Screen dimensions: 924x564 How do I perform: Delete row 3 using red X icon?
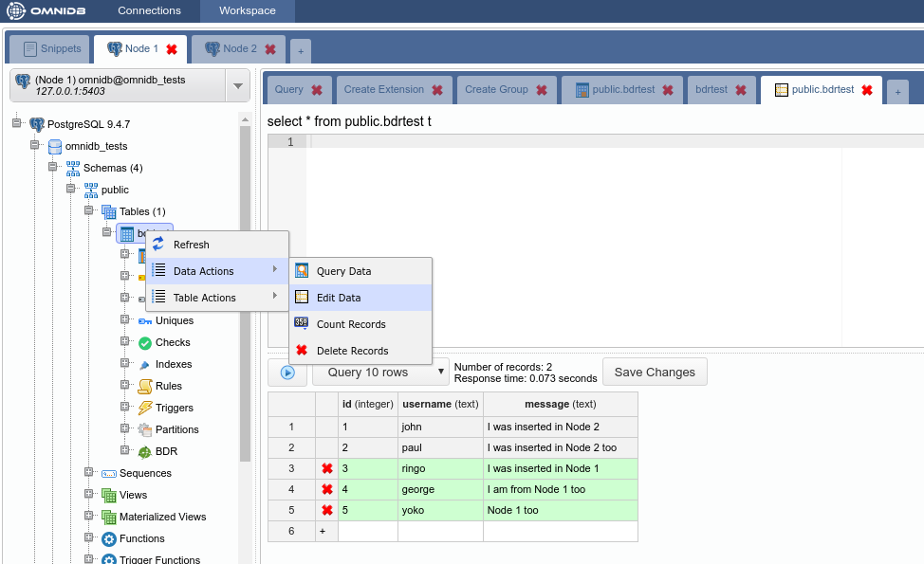click(326, 468)
